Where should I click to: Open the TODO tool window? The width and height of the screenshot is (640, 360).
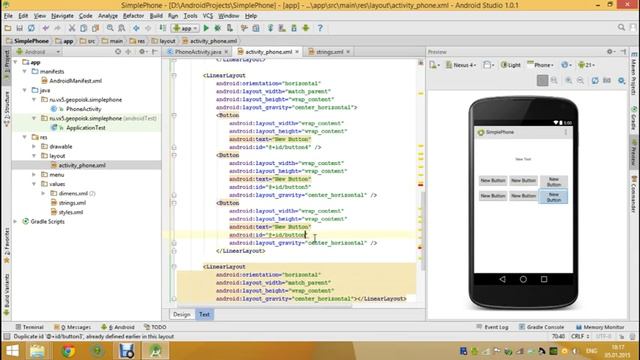point(155,327)
